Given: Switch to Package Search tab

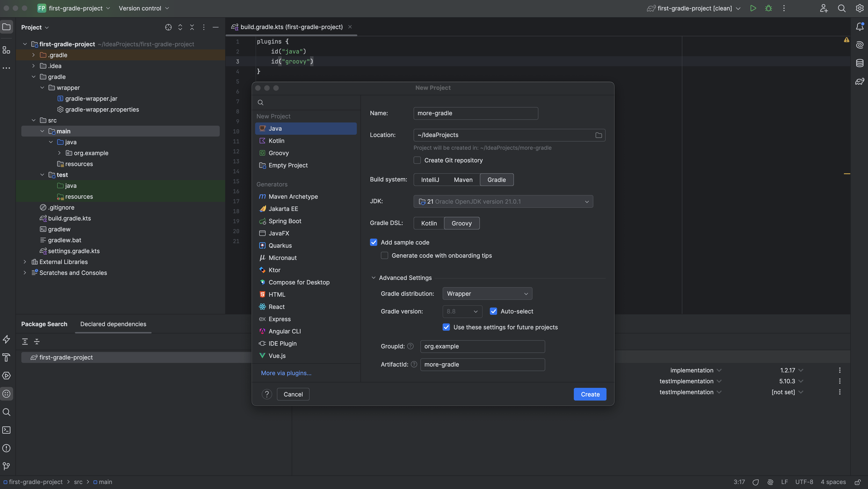Looking at the screenshot, I should tap(44, 324).
